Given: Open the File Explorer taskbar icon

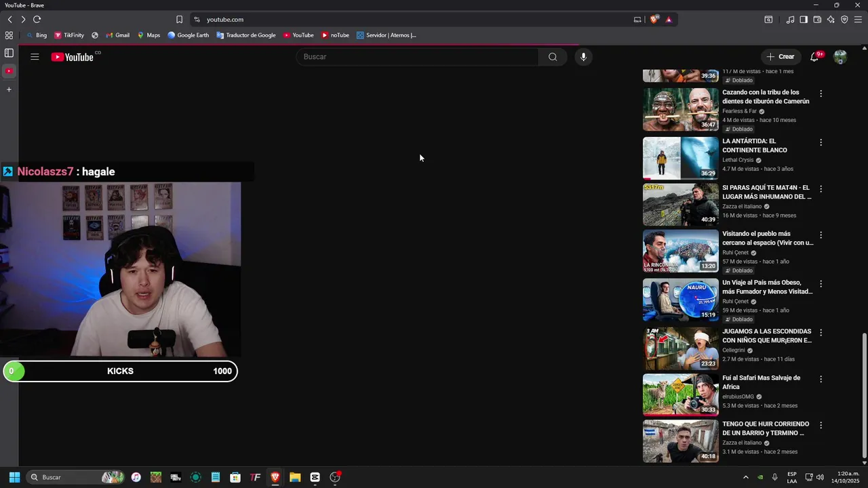Looking at the screenshot, I should coord(295,477).
